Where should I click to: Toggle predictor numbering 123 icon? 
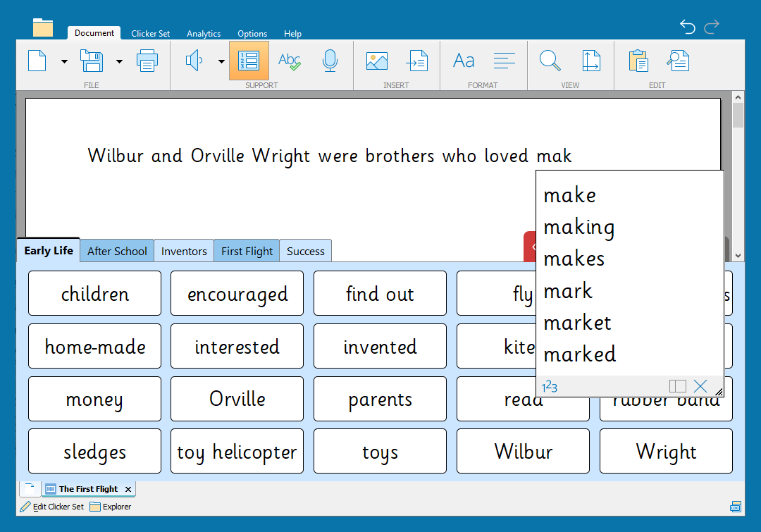coord(550,386)
